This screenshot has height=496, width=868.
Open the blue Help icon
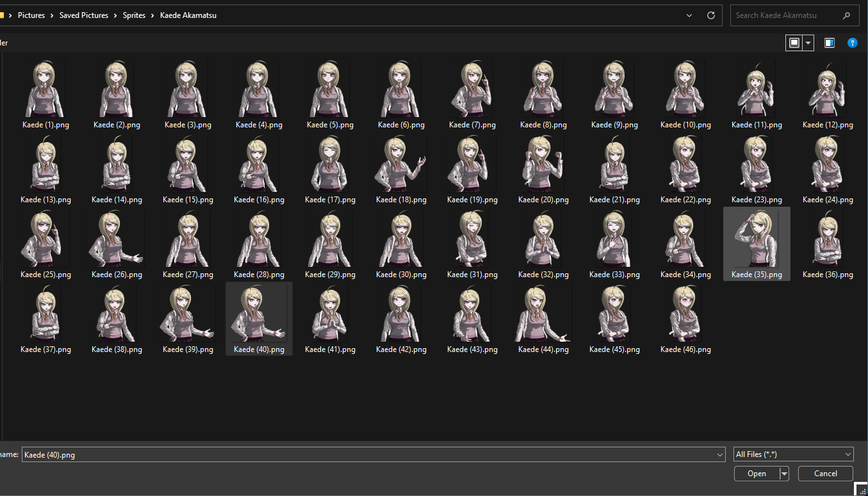[x=852, y=43]
